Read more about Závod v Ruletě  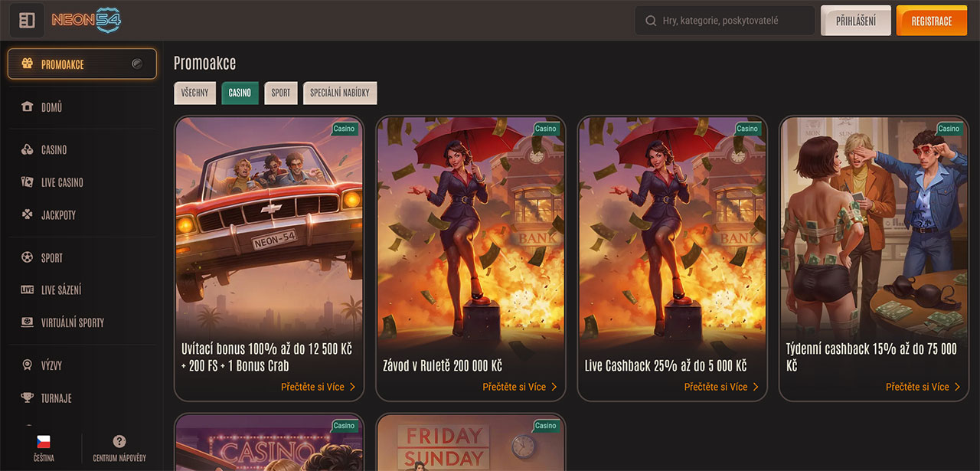click(x=521, y=387)
